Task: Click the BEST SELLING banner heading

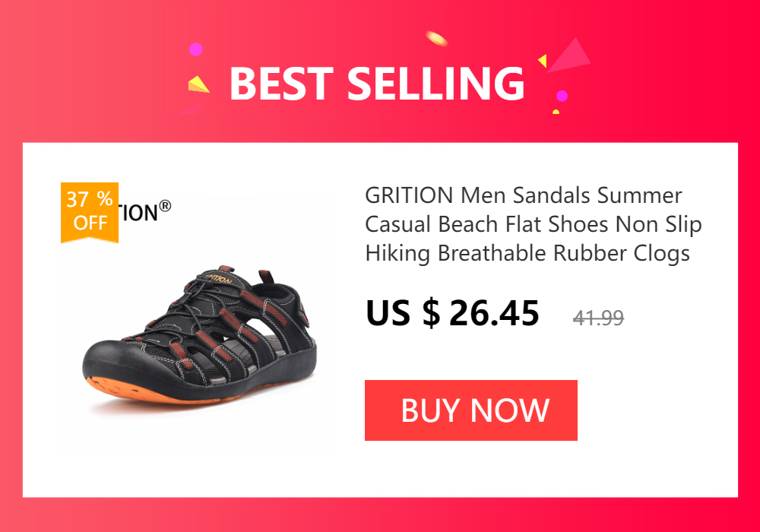Action: click(377, 84)
